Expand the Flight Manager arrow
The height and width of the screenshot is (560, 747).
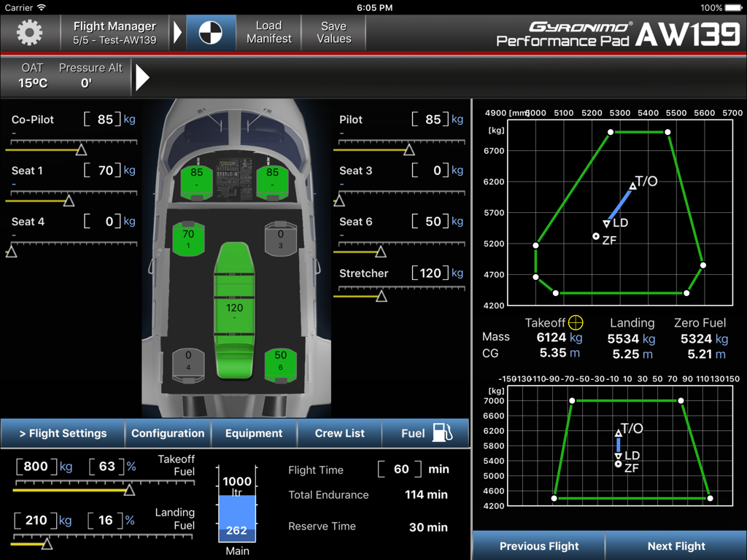[x=179, y=32]
